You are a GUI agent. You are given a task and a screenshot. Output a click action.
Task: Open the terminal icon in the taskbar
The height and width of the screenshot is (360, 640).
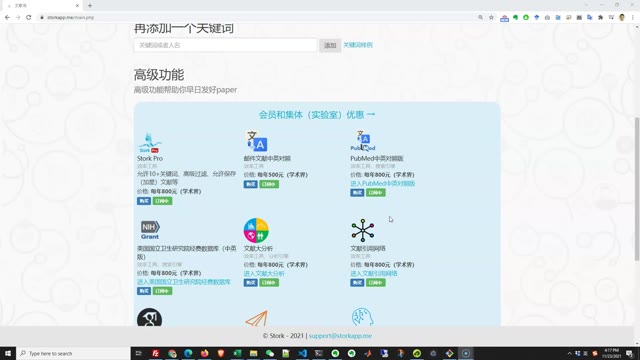pyautogui.click(x=319, y=353)
